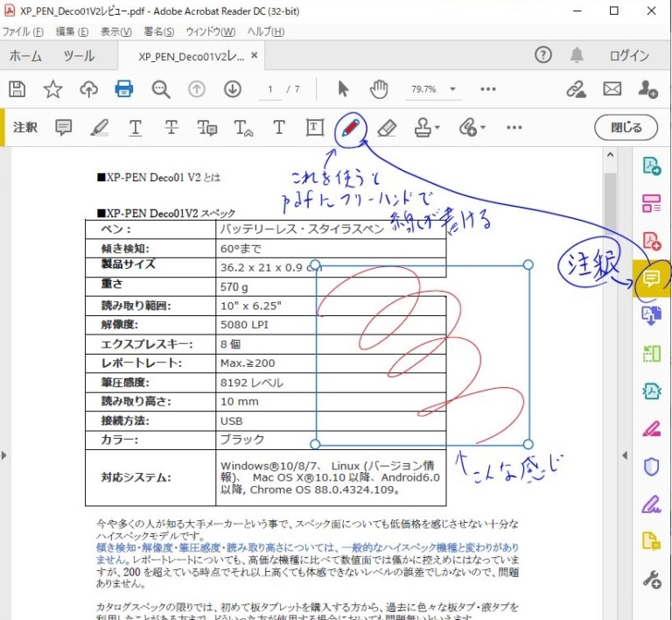
Task: Send the file by email envelope icon
Action: pos(612,89)
